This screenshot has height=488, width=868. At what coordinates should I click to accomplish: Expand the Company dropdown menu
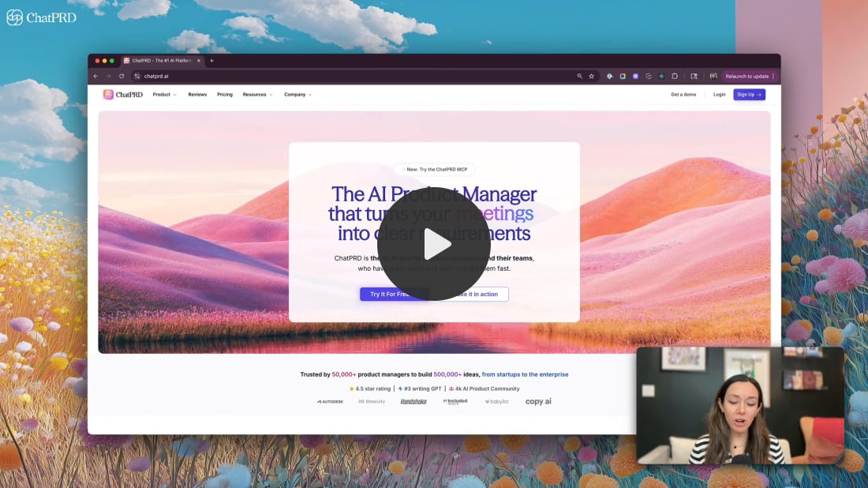pos(297,95)
